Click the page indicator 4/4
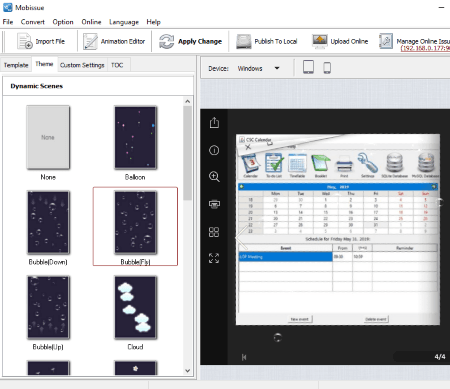The image size is (450, 389). pos(440,357)
